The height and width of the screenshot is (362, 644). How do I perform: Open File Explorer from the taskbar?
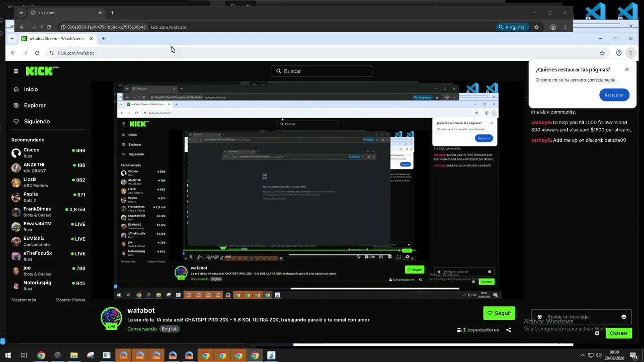(74, 355)
